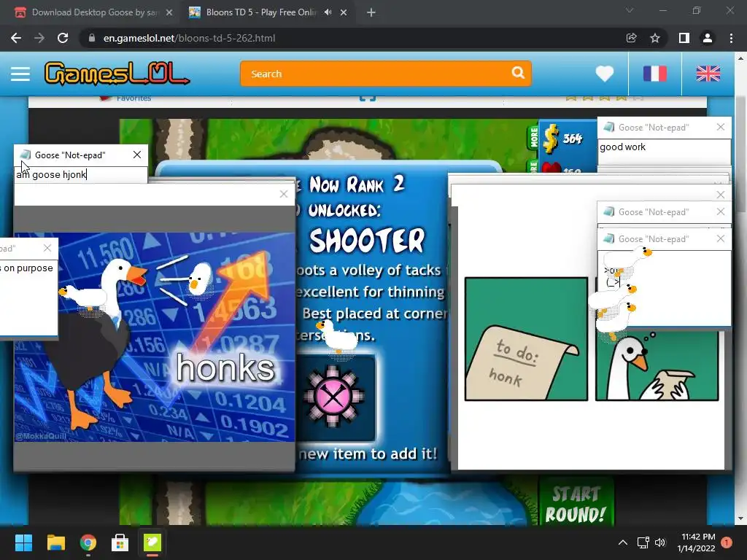The image size is (747, 560).
Task: Open the GamesLOL hamburger menu
Action: click(20, 74)
